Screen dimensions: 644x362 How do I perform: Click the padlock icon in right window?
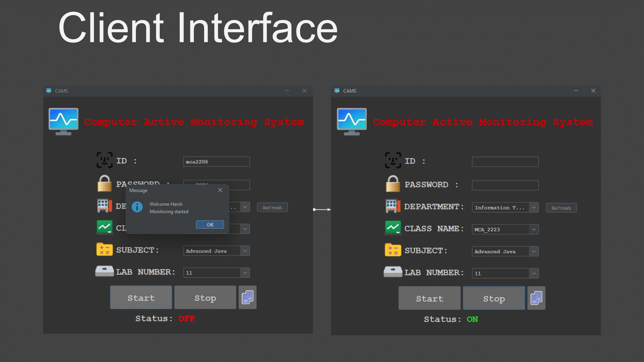point(393,184)
